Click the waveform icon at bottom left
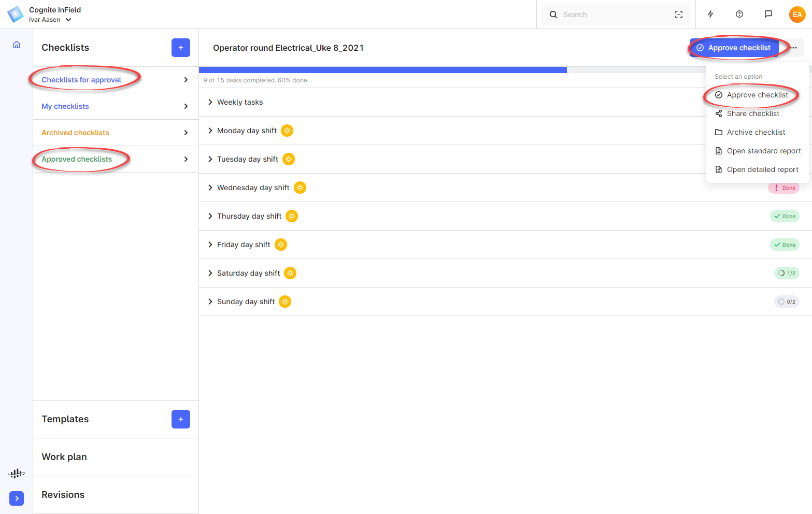 tap(16, 473)
